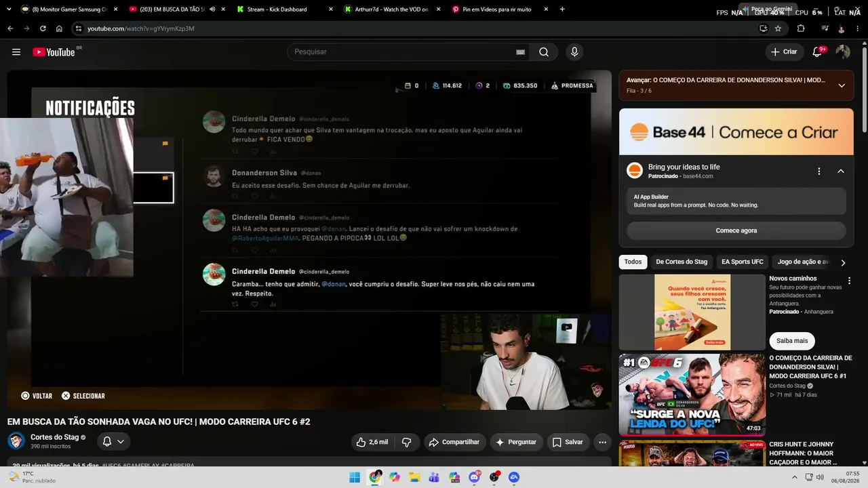Go to the YouTube home logo
This screenshot has width=868, height=488.
click(x=54, y=52)
